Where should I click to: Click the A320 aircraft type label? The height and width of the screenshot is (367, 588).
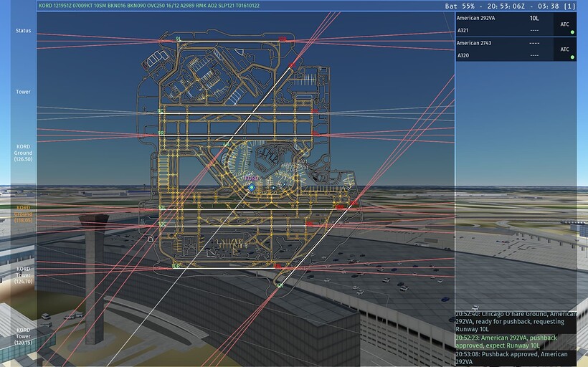click(x=463, y=55)
